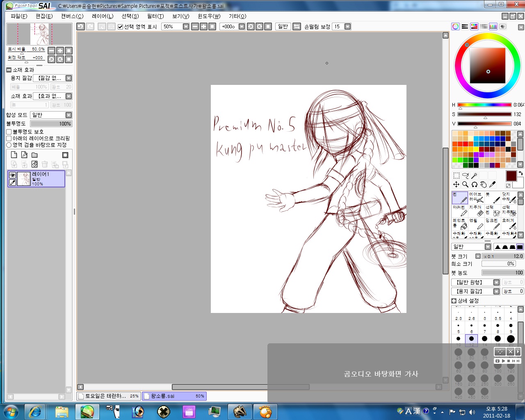Select the 붓 brush tool
Screen dimensions: 525x420
(x=493, y=198)
